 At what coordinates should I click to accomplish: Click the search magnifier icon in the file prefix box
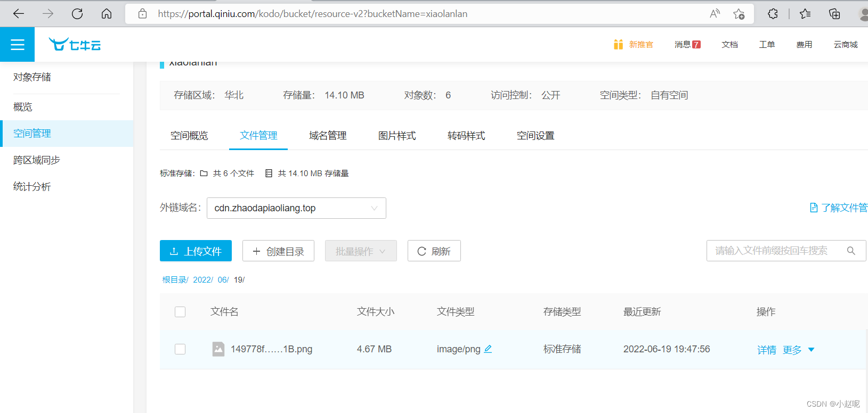(x=851, y=251)
